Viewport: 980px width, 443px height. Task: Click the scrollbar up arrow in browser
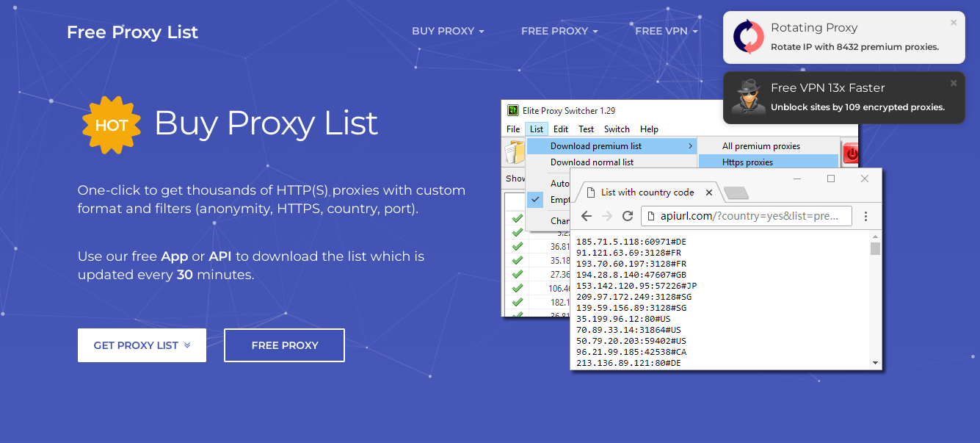pos(875,236)
